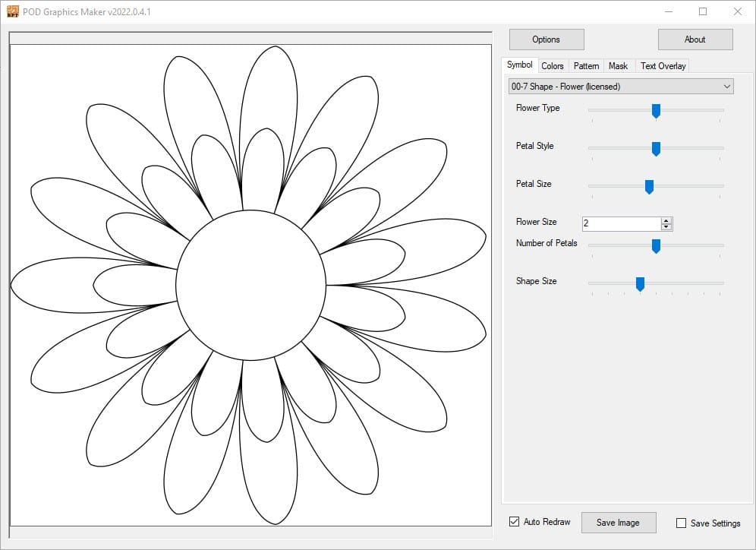The width and height of the screenshot is (756, 550).
Task: Switch to the Pattern tab
Action: [x=586, y=66]
